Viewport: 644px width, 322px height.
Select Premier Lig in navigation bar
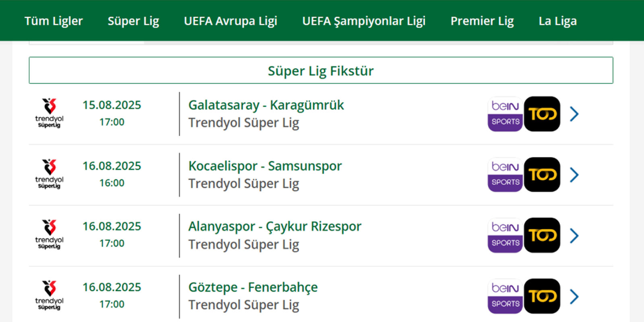[x=482, y=21]
